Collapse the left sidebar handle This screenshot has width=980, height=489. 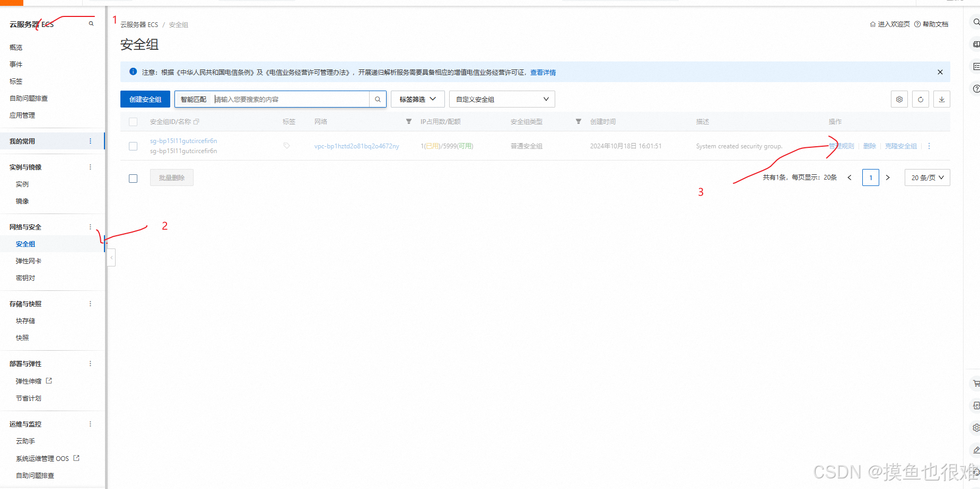click(x=111, y=257)
